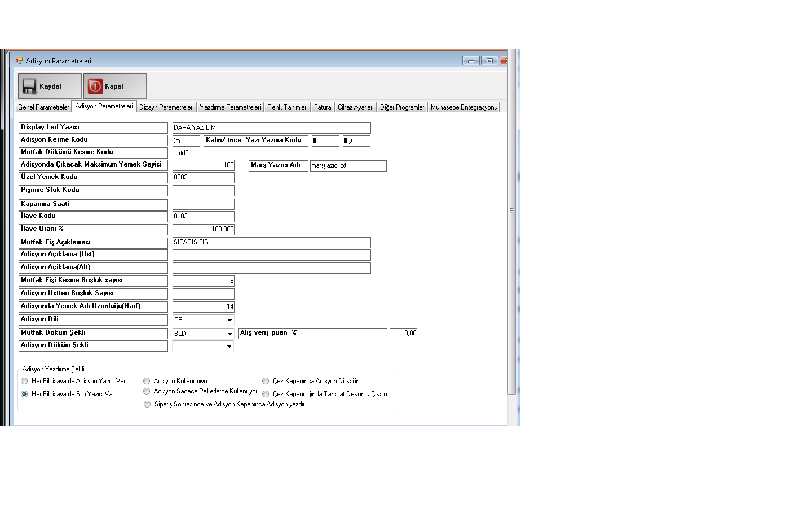Click Mutfak Fişi Kesme Boşluk sayısı field
812x508 pixels.
click(x=204, y=281)
